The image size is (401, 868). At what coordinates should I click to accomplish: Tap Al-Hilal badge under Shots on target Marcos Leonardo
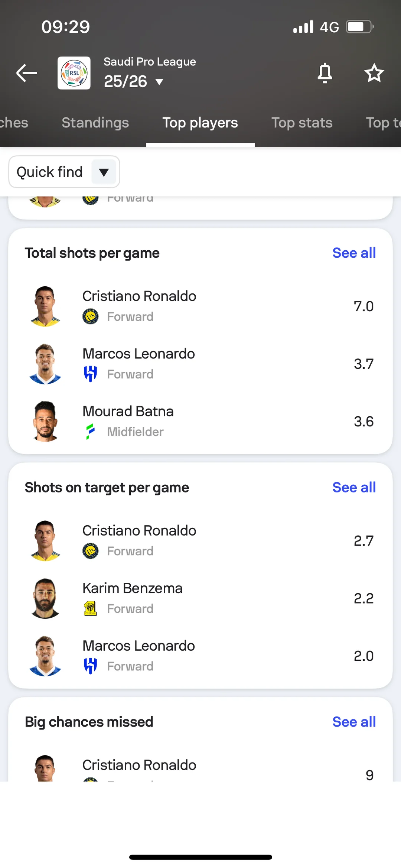(90, 666)
